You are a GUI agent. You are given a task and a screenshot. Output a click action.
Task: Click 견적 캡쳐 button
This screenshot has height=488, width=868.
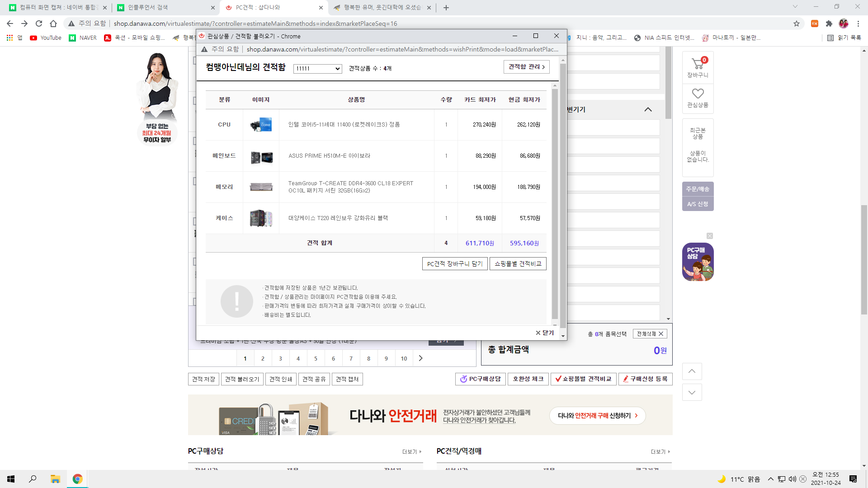347,379
